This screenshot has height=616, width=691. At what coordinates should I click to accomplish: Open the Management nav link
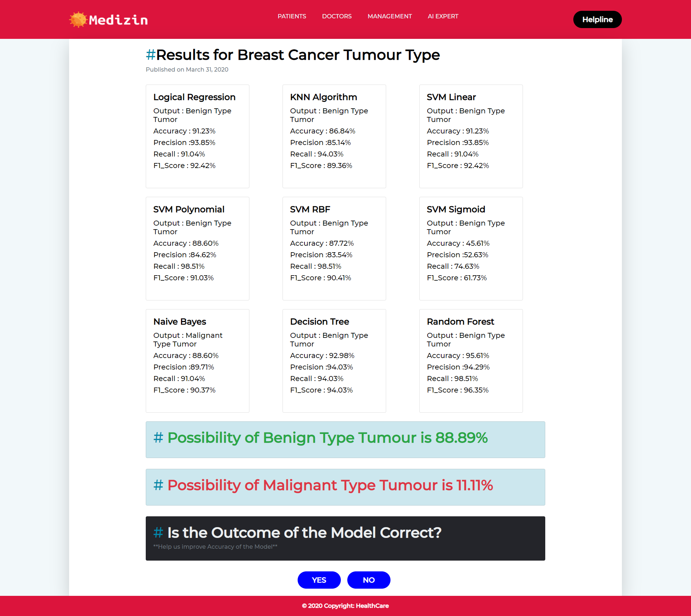[389, 16]
